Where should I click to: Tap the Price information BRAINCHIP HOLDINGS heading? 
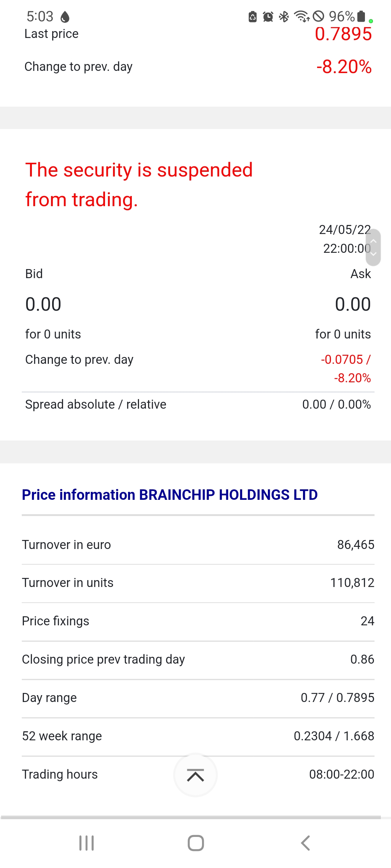(x=170, y=495)
